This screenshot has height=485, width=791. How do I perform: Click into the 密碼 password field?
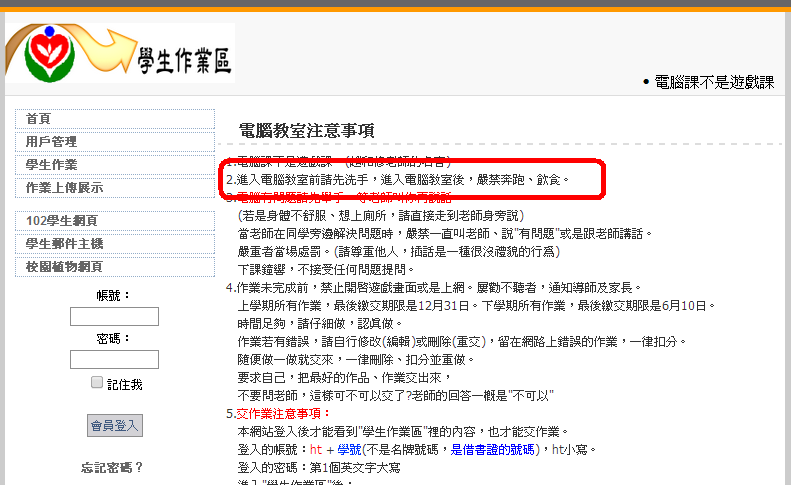click(114, 359)
